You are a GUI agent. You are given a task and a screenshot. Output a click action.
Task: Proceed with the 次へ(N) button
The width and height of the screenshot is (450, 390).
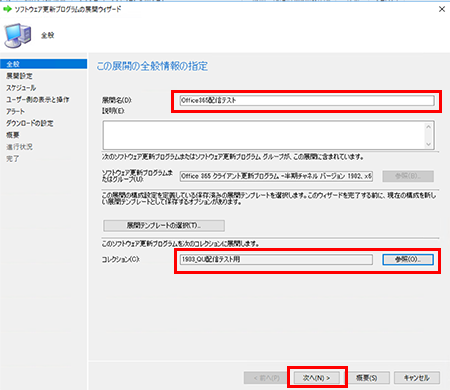point(316,378)
